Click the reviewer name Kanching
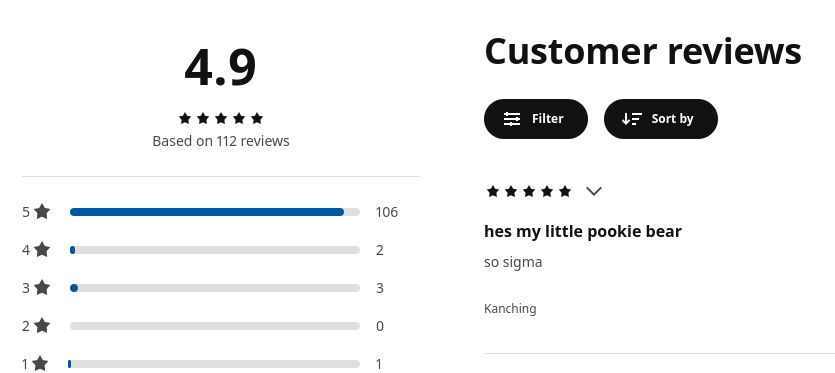Viewport: 835px width, 373px height. click(x=510, y=309)
